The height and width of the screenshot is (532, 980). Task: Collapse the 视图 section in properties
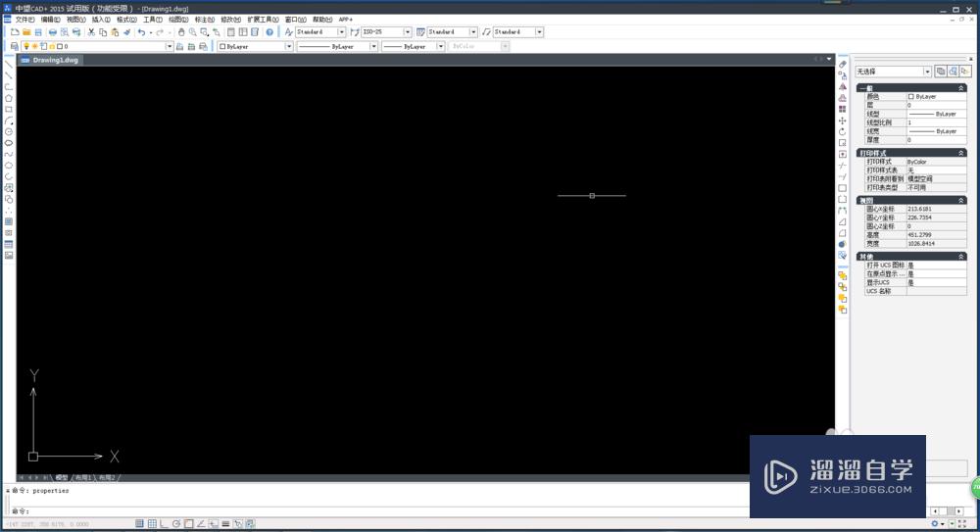coord(961,201)
